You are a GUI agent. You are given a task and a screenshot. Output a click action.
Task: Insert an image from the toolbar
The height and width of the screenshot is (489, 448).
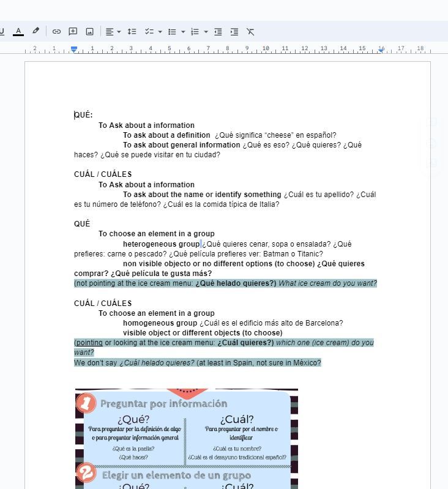90,31
